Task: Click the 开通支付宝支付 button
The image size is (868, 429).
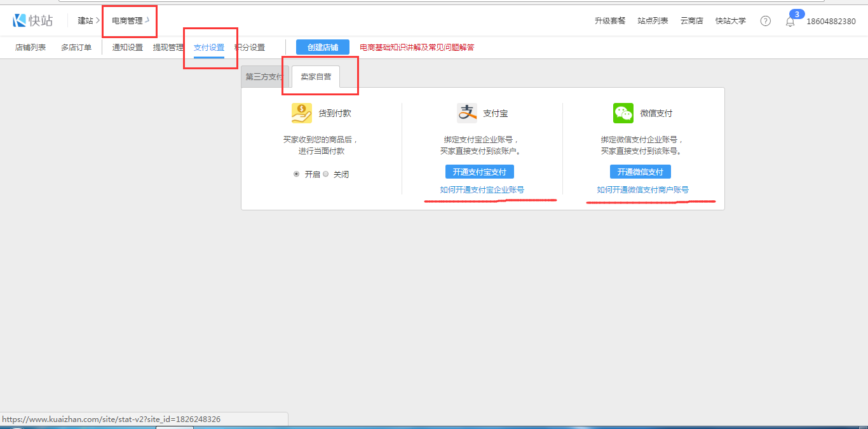Action: tap(480, 172)
